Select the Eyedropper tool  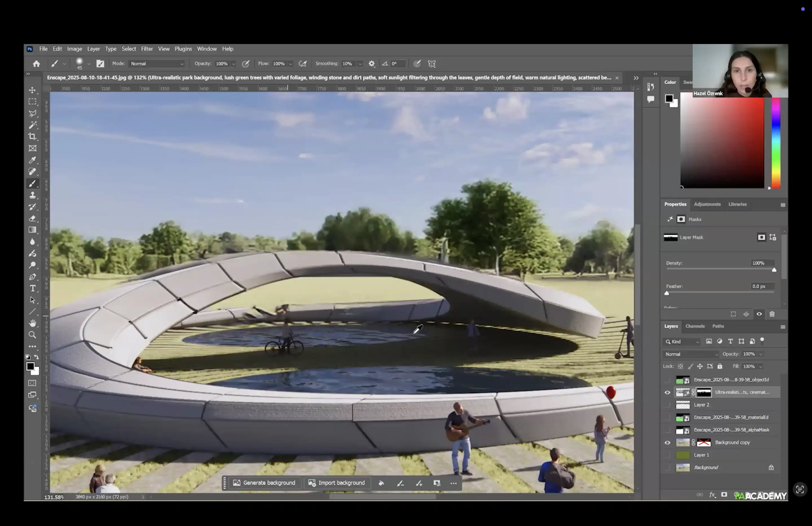tap(32, 160)
